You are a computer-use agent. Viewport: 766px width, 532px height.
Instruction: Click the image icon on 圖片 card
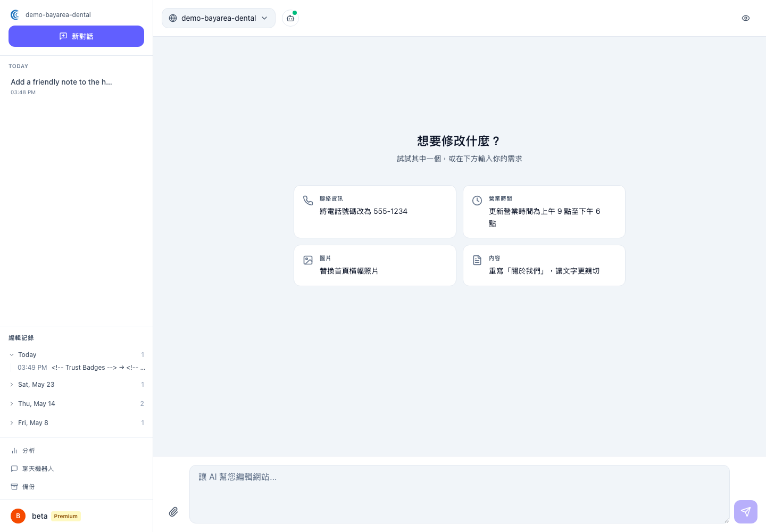coord(308,260)
